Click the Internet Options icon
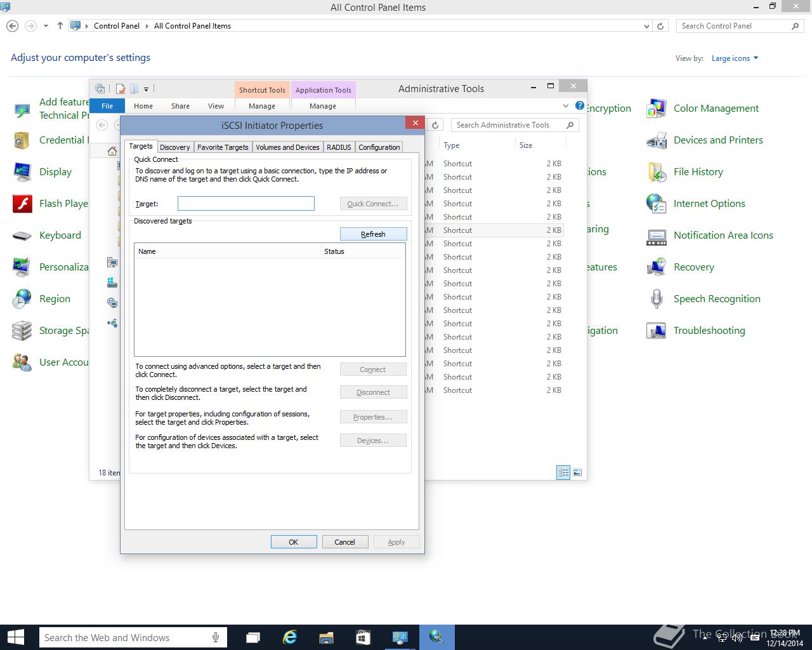 [x=656, y=204]
